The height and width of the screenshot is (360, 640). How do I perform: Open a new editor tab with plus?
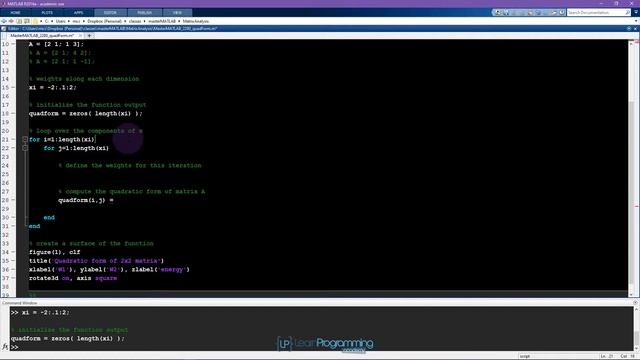point(89,36)
